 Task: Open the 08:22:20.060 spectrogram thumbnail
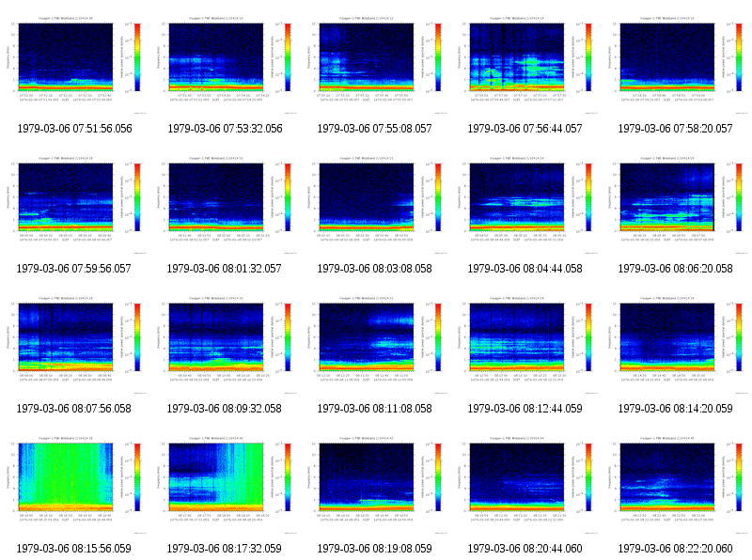[x=676, y=485]
